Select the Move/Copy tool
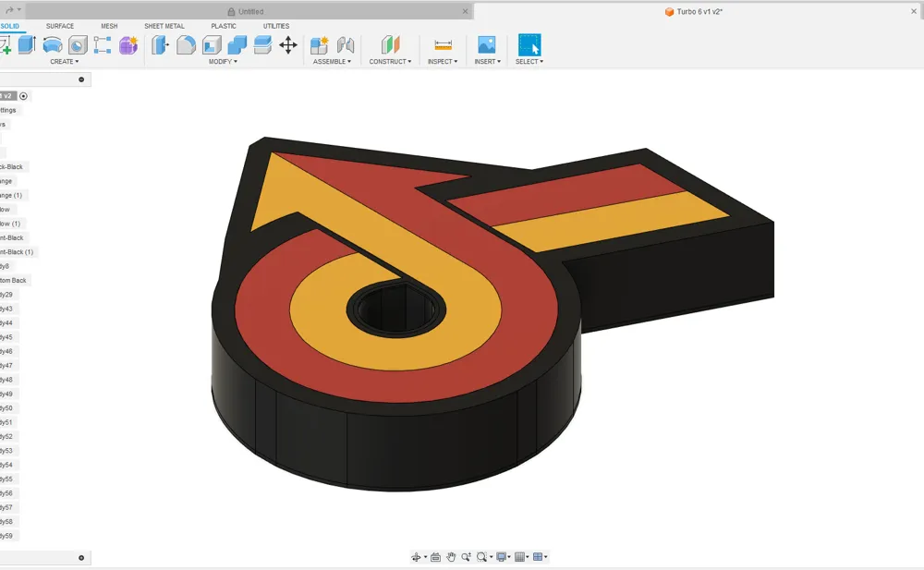 (289, 44)
